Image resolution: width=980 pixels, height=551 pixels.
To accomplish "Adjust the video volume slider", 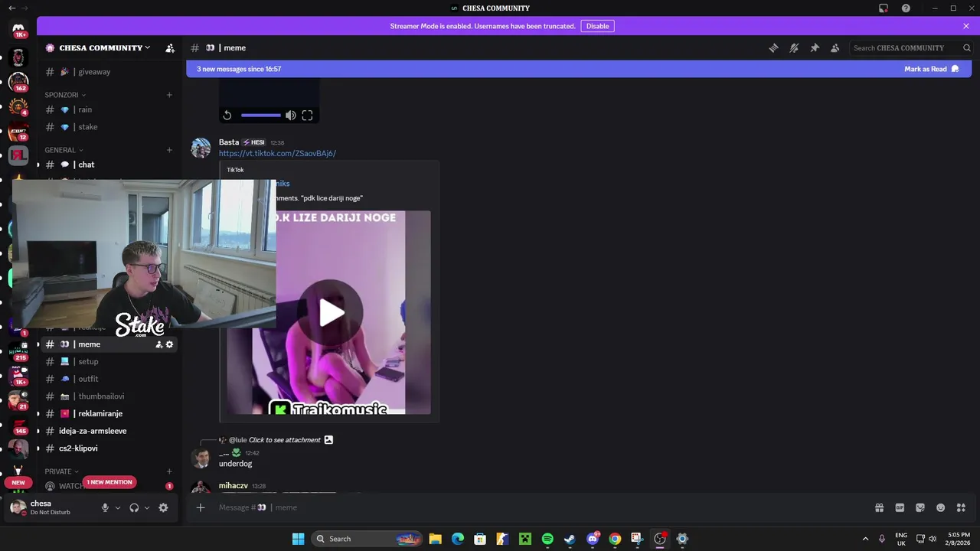I will (x=260, y=116).
